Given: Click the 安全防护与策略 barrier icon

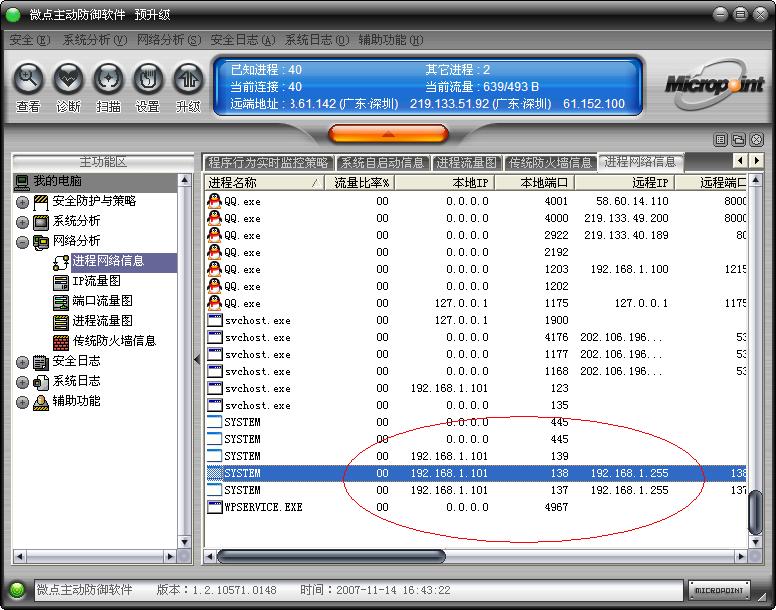Looking at the screenshot, I should [x=41, y=202].
